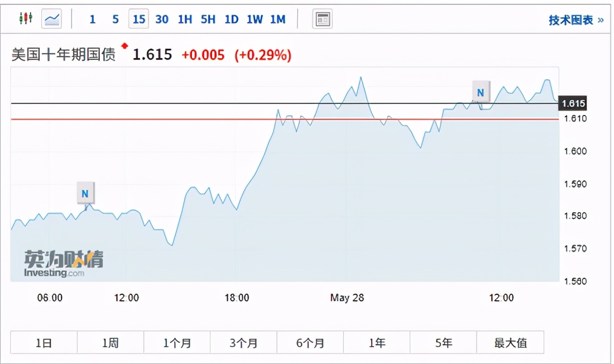Open the news calendar icon

(323, 20)
